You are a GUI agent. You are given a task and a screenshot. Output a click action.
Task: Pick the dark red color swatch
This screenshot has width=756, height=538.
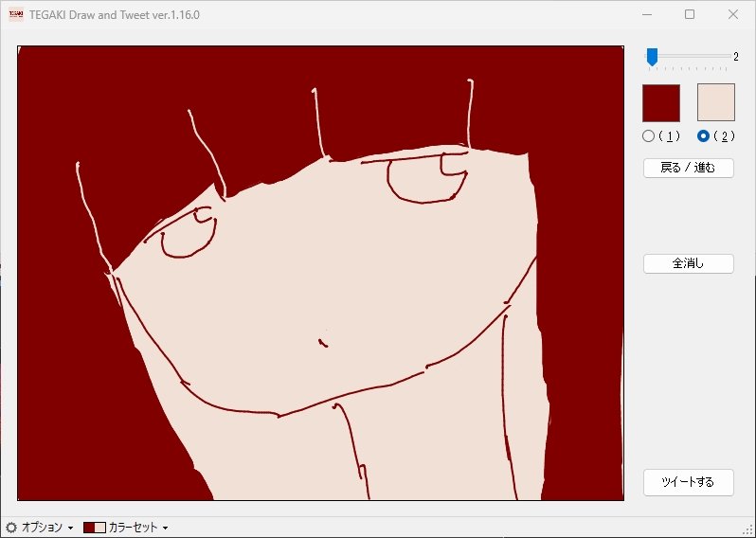661,103
